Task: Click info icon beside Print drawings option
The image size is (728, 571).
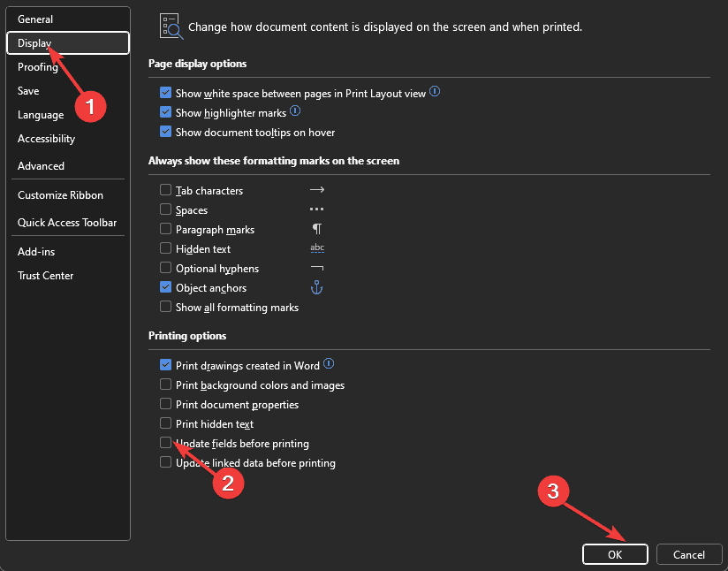Action: click(329, 364)
